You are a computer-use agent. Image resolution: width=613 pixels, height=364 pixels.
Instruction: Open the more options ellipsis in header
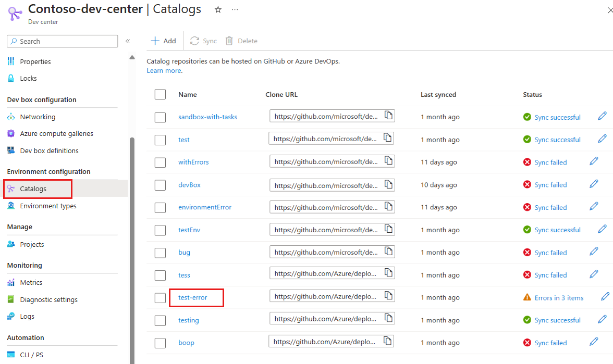click(x=235, y=10)
